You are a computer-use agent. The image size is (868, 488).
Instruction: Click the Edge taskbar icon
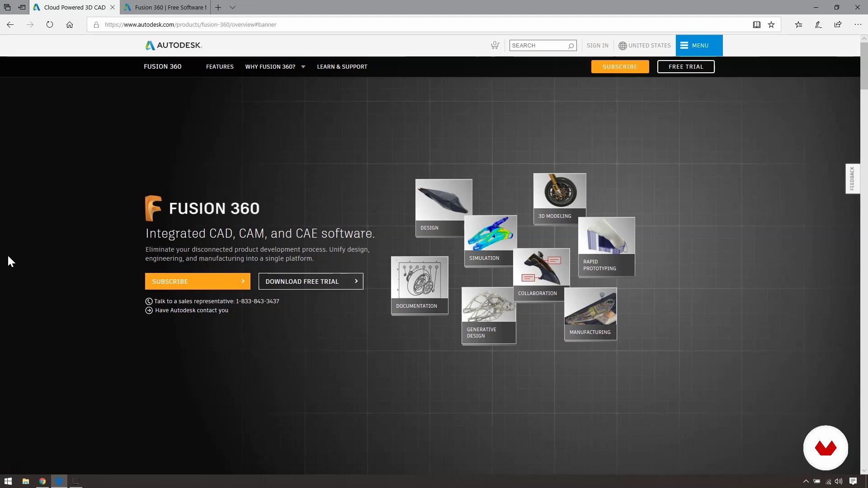tap(59, 481)
